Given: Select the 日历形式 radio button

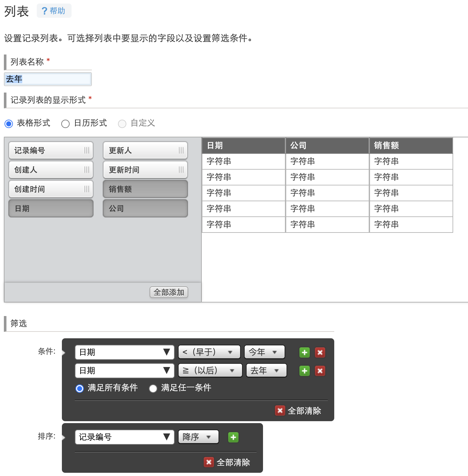Looking at the screenshot, I should [65, 124].
